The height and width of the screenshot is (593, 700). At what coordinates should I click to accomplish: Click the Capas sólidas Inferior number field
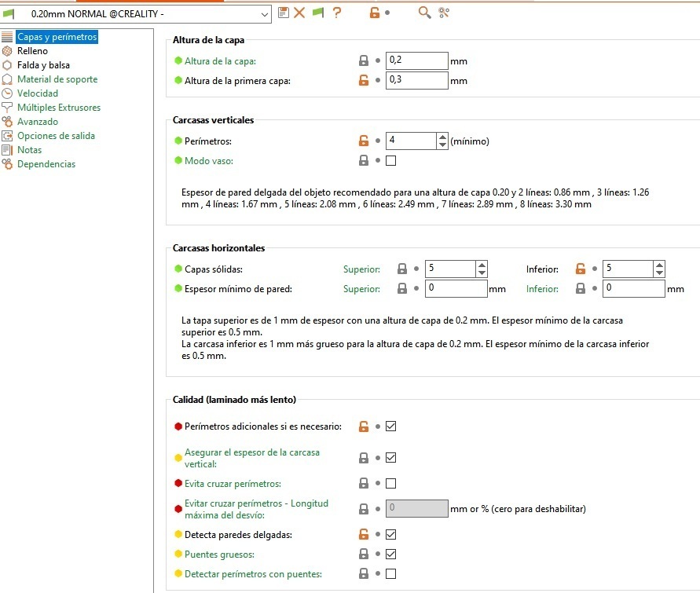628,269
